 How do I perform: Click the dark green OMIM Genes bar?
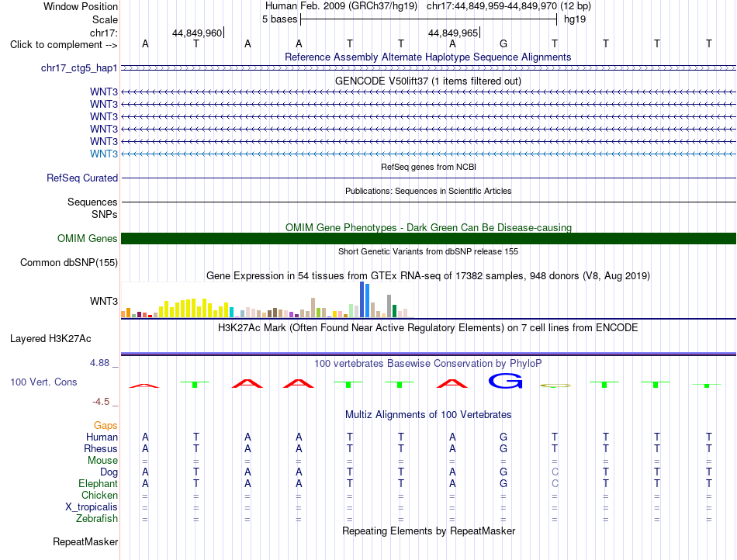coord(428,238)
